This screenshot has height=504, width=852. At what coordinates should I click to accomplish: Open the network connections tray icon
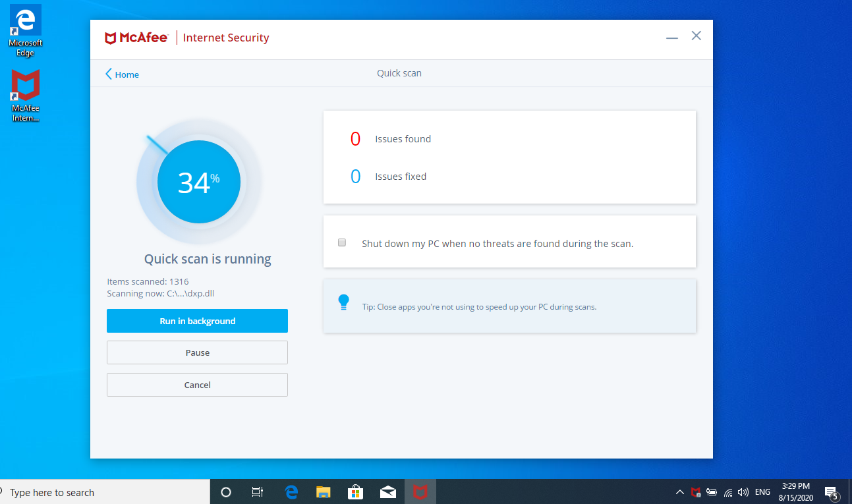click(x=728, y=492)
